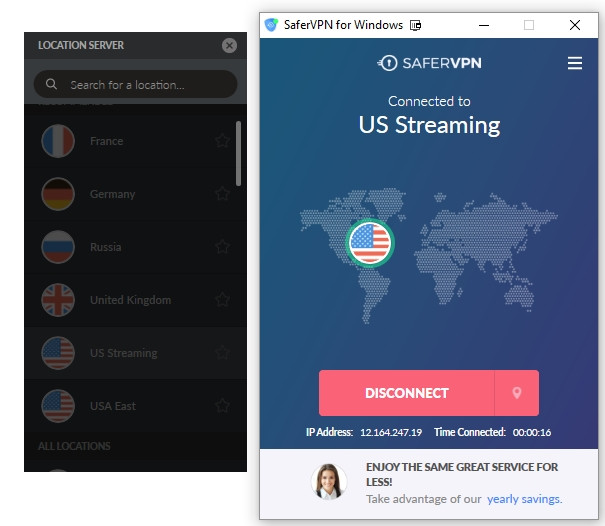Screen dimensions: 605x526
Task: Favorite the USA East server star
Action: coord(222,406)
